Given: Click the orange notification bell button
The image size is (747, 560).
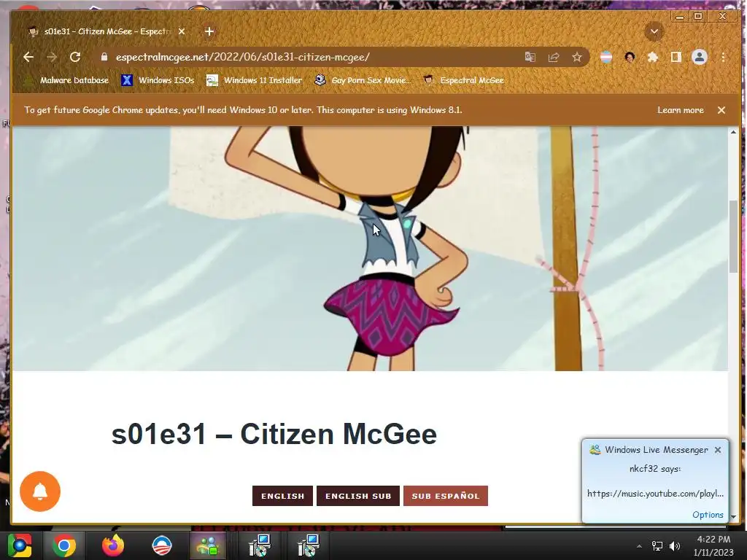Looking at the screenshot, I should [40, 491].
